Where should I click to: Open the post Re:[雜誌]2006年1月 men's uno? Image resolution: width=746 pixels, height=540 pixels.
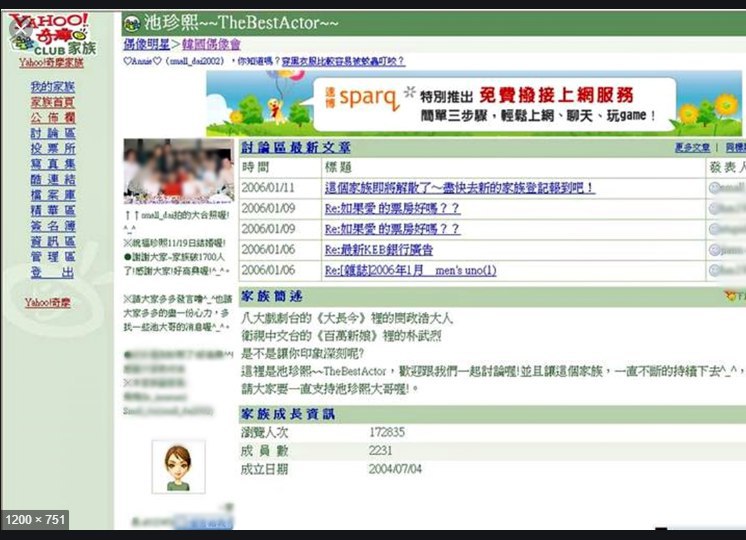tap(410, 270)
